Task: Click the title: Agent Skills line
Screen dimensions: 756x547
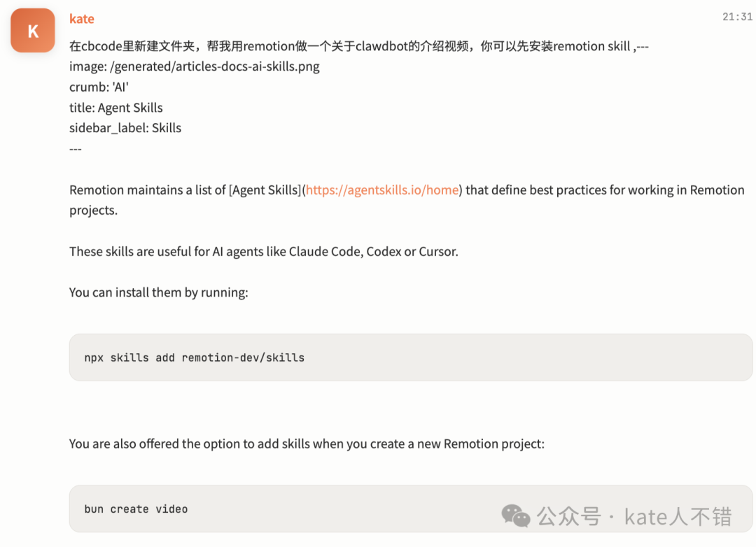Action: (x=116, y=108)
